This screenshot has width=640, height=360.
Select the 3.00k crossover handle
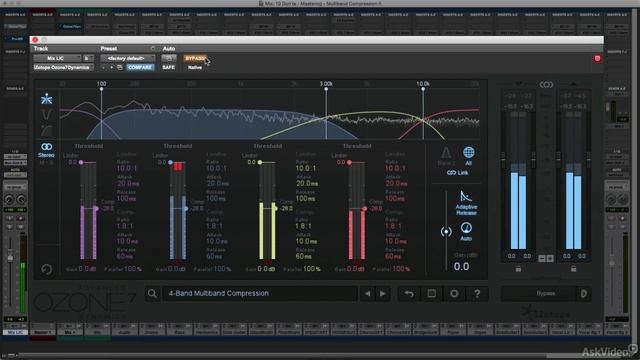(326, 89)
